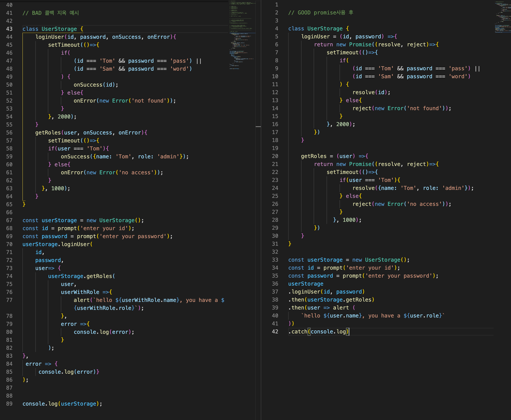511x420 pixels.
Task: Click '.catch(console.log)' at the end
Action: click(x=318, y=332)
